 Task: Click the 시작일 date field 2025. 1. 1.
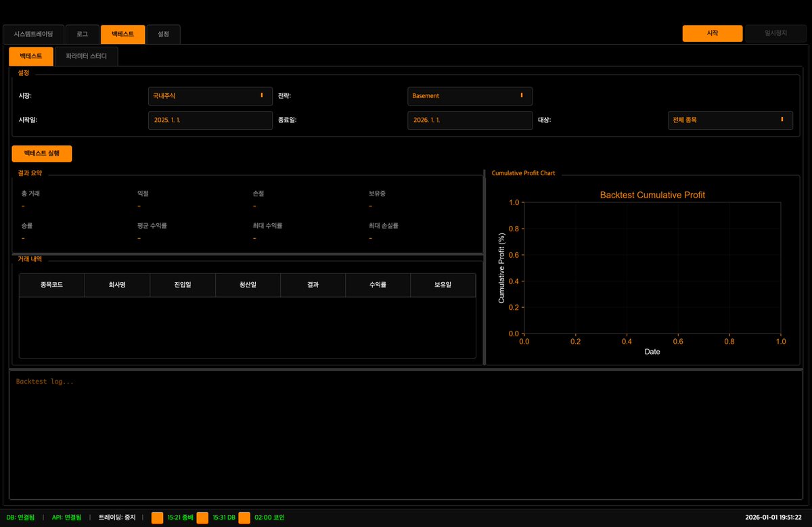[210, 120]
